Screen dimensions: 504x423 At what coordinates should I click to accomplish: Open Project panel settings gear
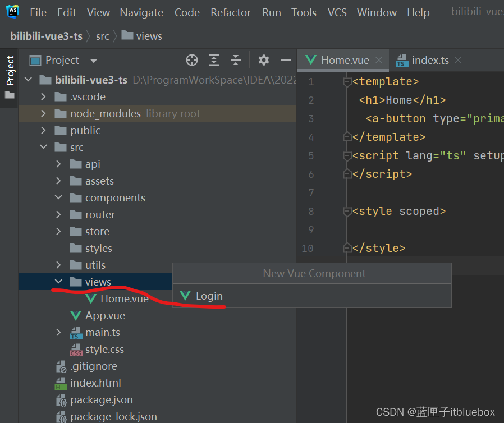tap(264, 60)
